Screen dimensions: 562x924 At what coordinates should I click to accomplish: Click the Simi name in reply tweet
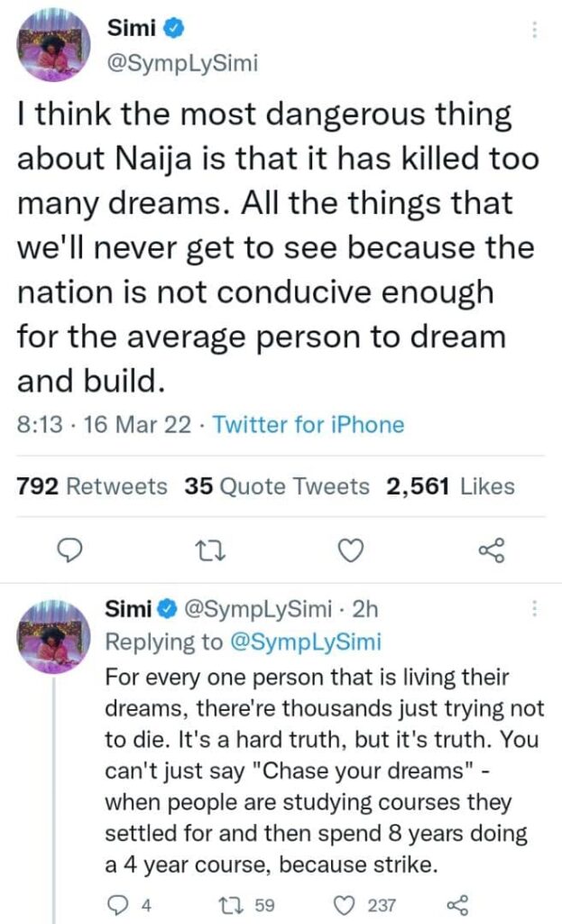coord(128,609)
